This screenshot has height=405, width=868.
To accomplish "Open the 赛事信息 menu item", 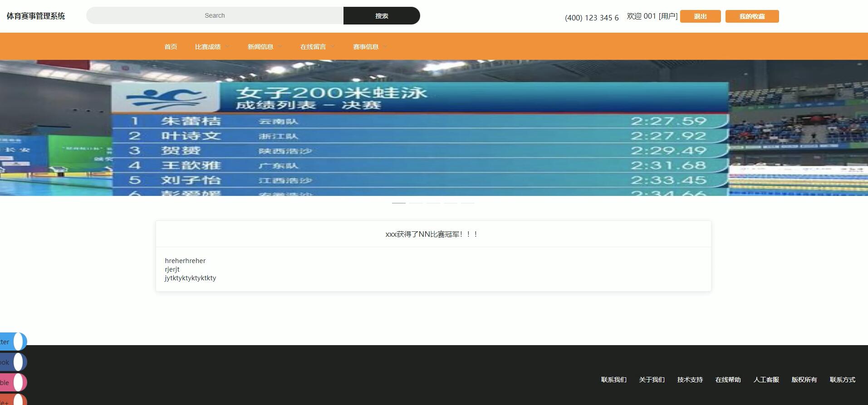I will pyautogui.click(x=366, y=47).
